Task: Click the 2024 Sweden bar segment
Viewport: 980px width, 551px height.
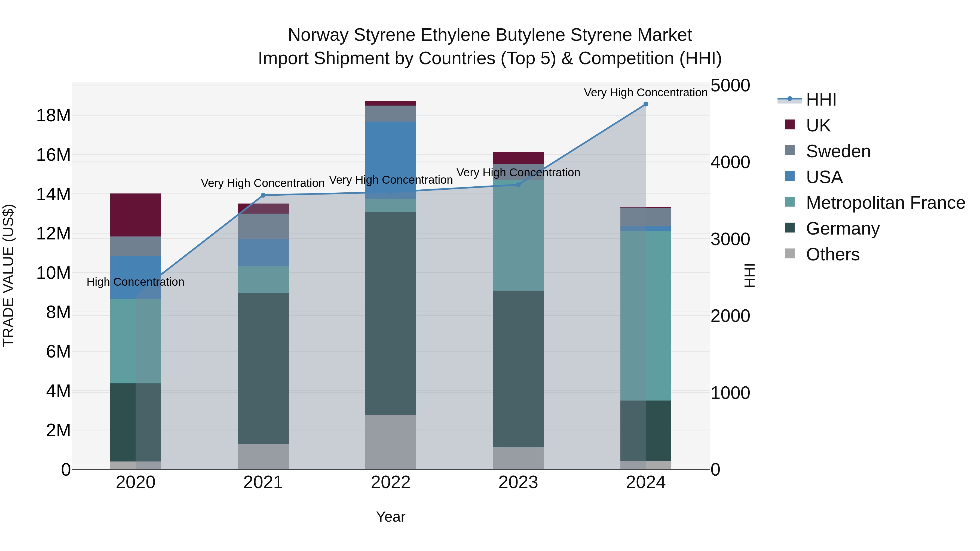Action: point(646,217)
